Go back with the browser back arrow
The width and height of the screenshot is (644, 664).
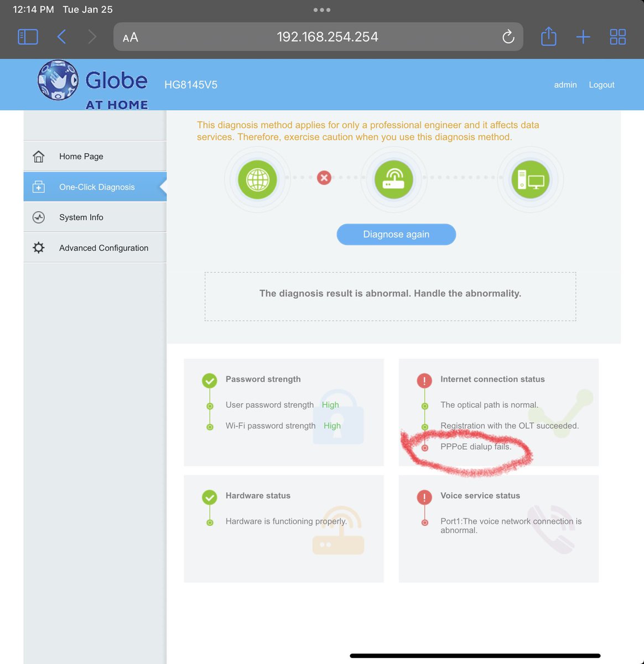[61, 37]
